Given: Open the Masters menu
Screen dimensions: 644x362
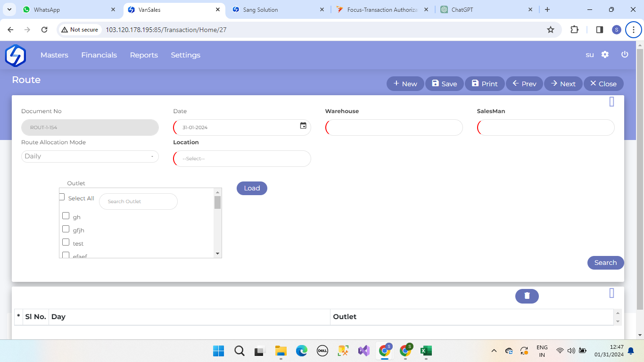Looking at the screenshot, I should coord(54,55).
